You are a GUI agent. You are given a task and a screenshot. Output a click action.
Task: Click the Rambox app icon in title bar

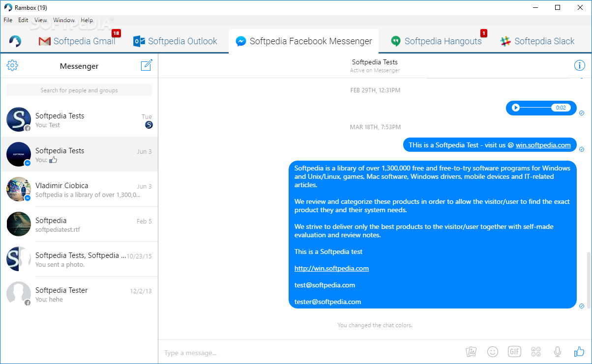pos(8,7)
